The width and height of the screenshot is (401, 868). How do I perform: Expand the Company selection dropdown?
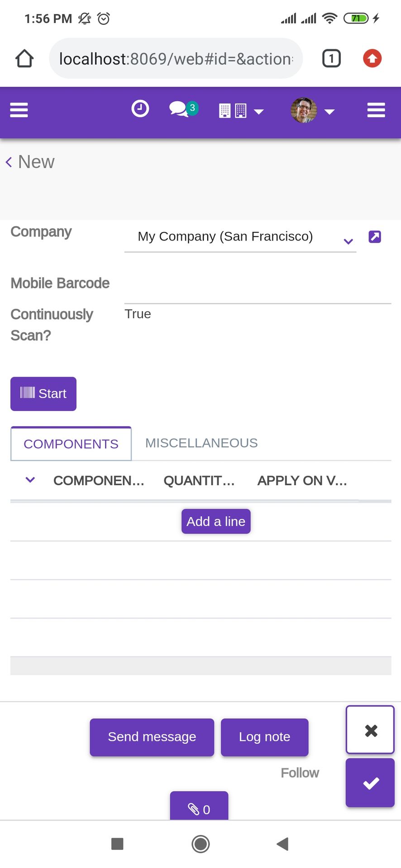[x=348, y=241]
